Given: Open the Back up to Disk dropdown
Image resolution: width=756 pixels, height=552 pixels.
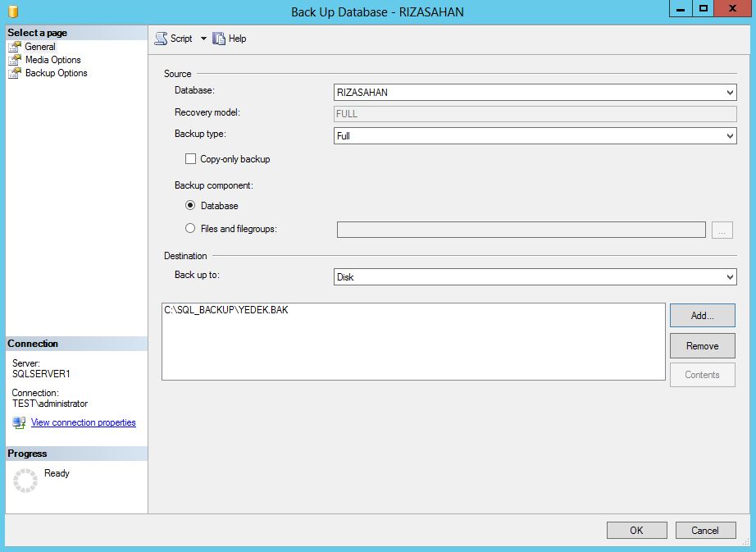Looking at the screenshot, I should [535, 277].
